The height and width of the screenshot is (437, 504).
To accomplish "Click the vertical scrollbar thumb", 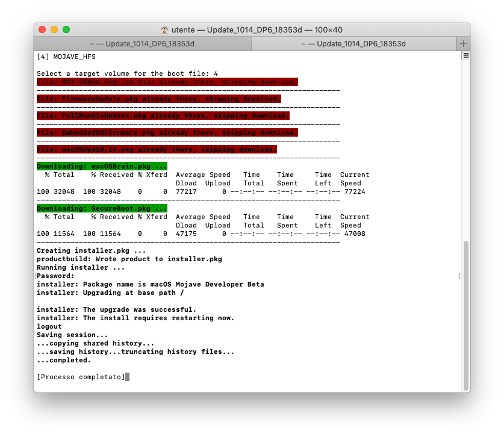I will click(x=465, y=315).
